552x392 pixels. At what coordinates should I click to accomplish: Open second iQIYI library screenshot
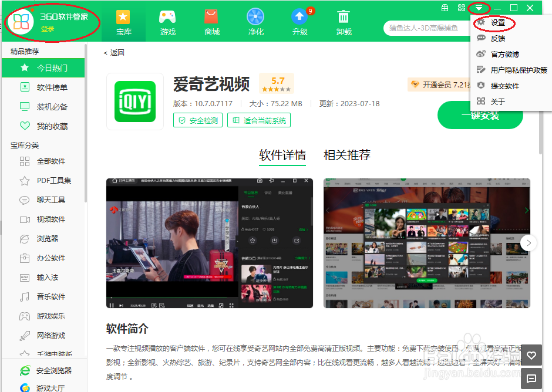click(x=427, y=243)
